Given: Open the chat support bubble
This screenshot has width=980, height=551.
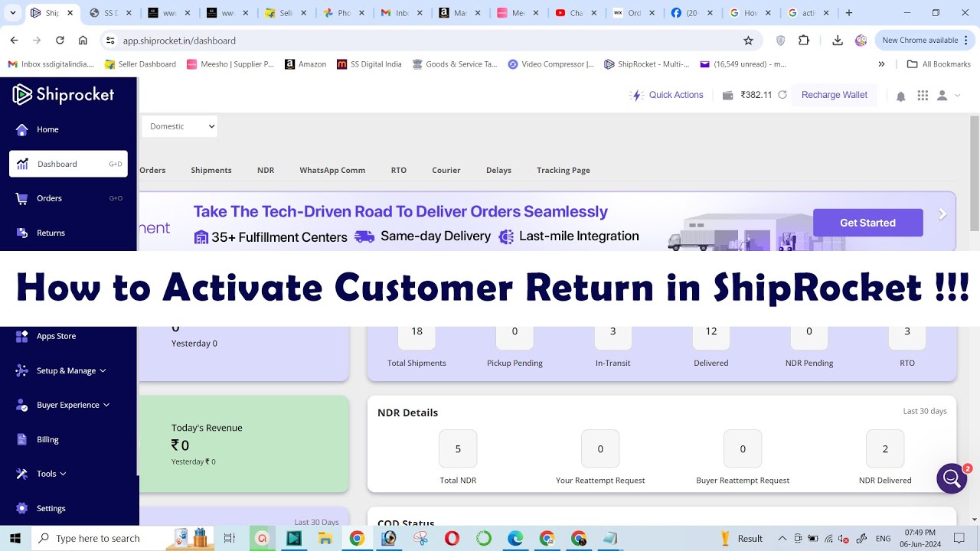Looking at the screenshot, I should tap(952, 478).
